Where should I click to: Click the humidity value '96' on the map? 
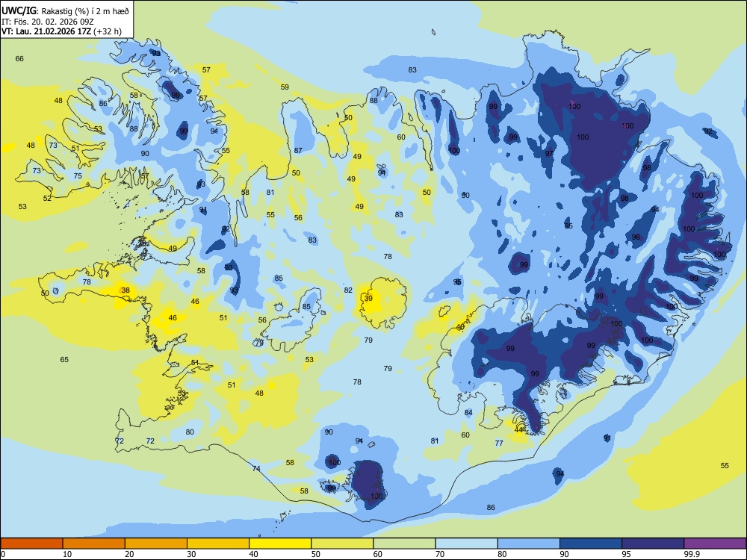pos(636,237)
